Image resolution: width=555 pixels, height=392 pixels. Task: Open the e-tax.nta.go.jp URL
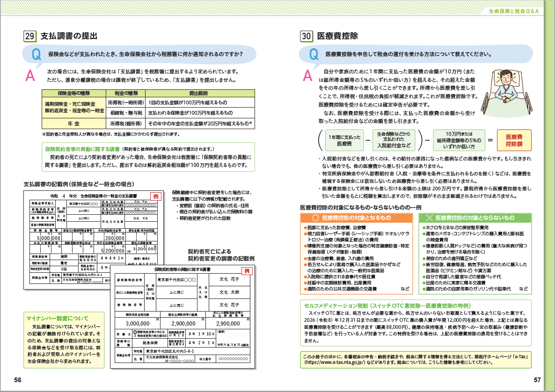[335, 363]
